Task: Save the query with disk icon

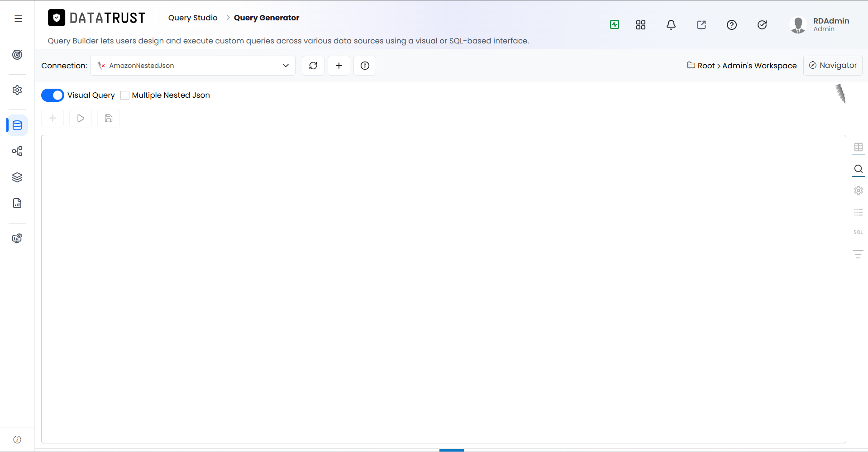Action: [109, 119]
